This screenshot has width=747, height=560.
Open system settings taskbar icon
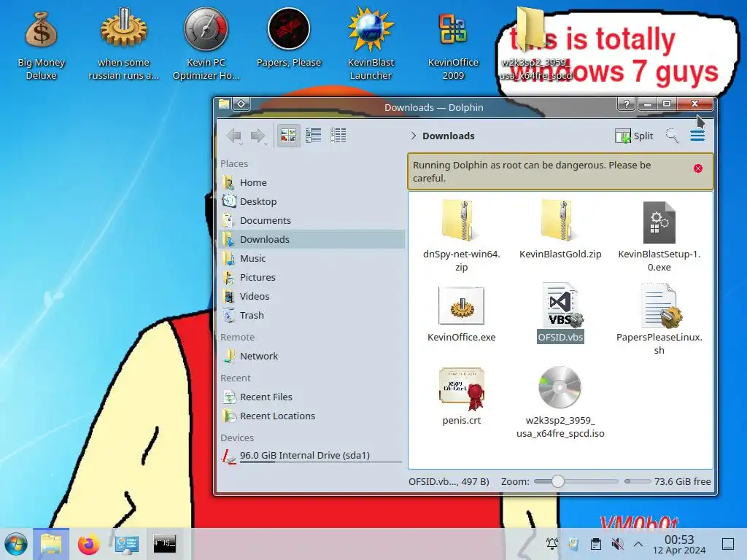[127, 544]
